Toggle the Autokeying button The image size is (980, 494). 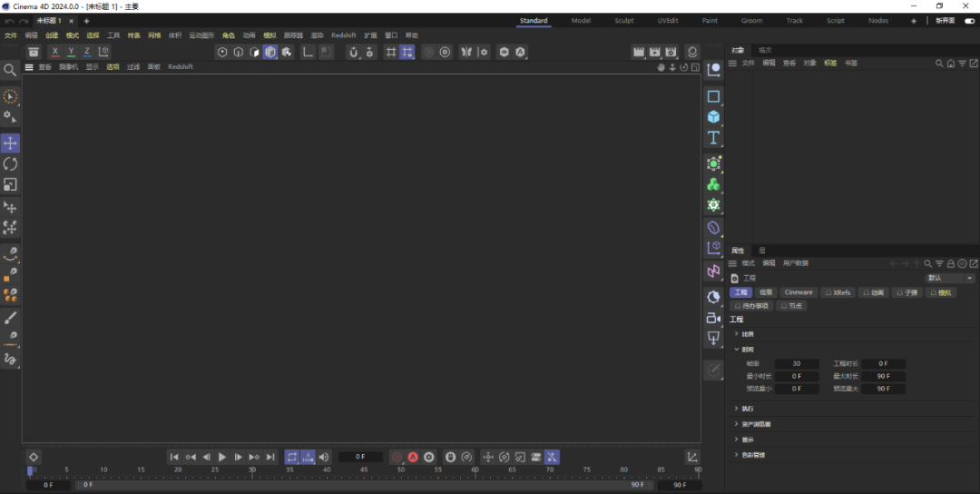(x=413, y=457)
